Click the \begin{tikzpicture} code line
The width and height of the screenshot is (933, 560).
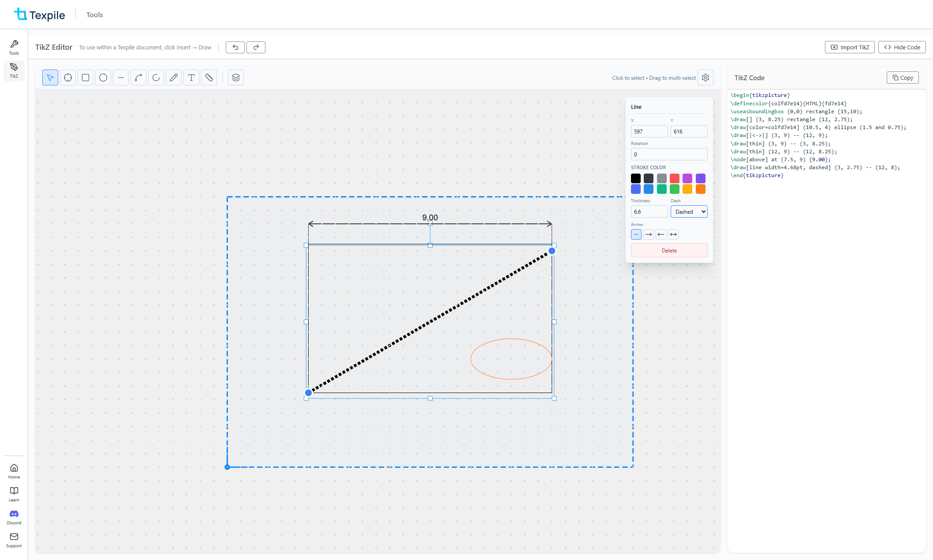click(x=760, y=95)
